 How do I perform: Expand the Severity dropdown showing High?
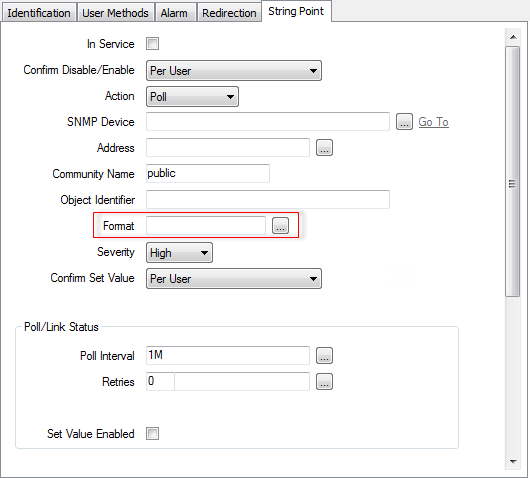[179, 253]
